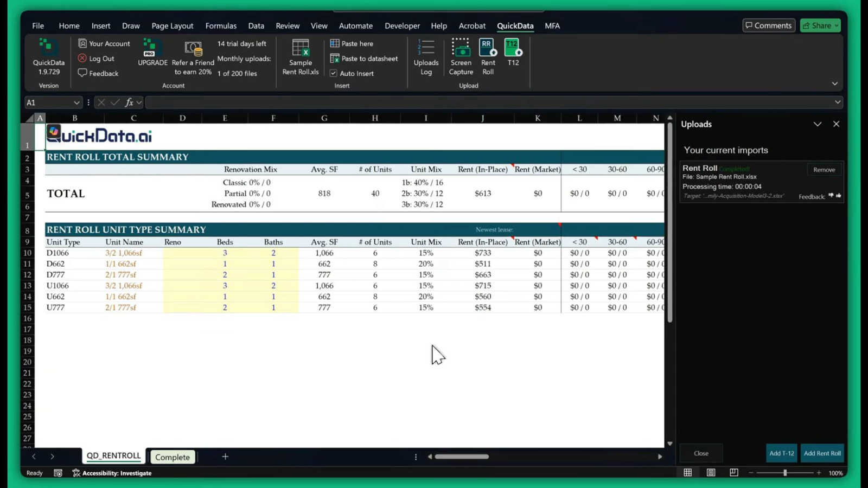Collapse the Uploads panel with its chevron
This screenshot has width=868, height=488.
pyautogui.click(x=818, y=124)
